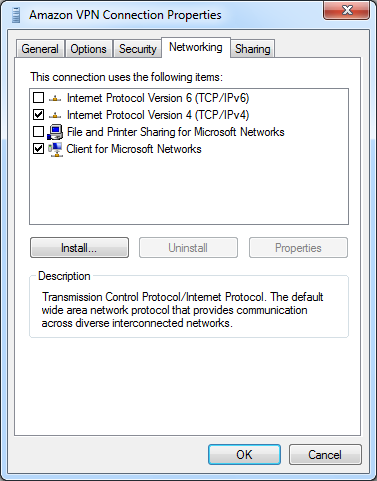The image size is (377, 481).
Task: Click the IPv4 network protocol icon
Action: point(55,115)
